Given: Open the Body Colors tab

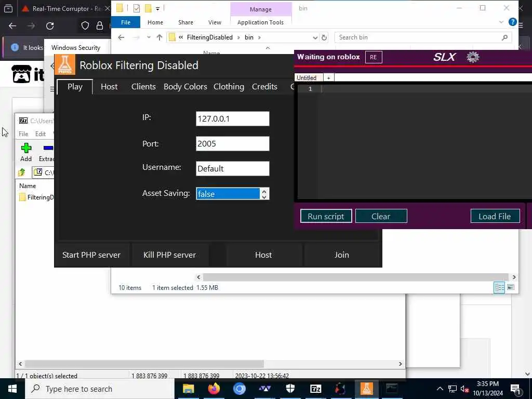Looking at the screenshot, I should [185, 87].
